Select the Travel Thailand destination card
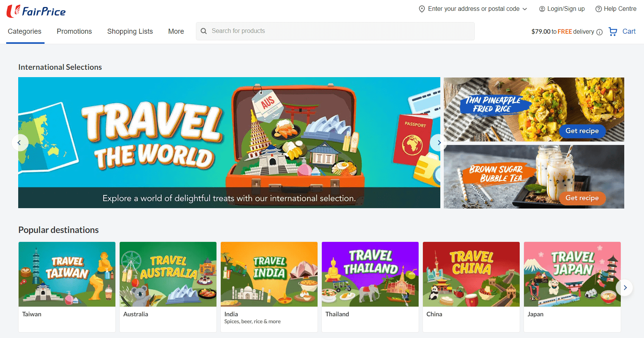The width and height of the screenshot is (644, 338). tap(370, 286)
